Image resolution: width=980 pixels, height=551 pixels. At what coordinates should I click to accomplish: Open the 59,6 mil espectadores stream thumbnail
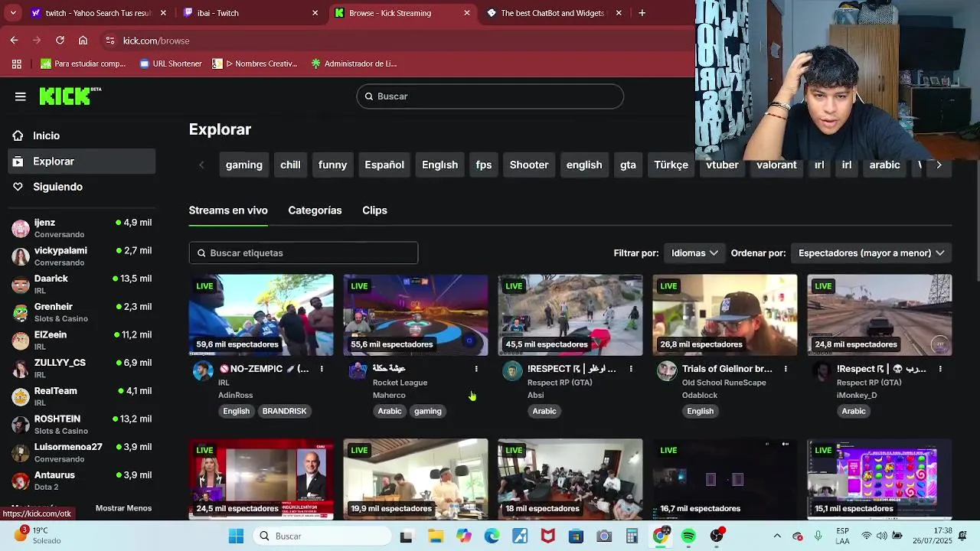click(x=261, y=315)
